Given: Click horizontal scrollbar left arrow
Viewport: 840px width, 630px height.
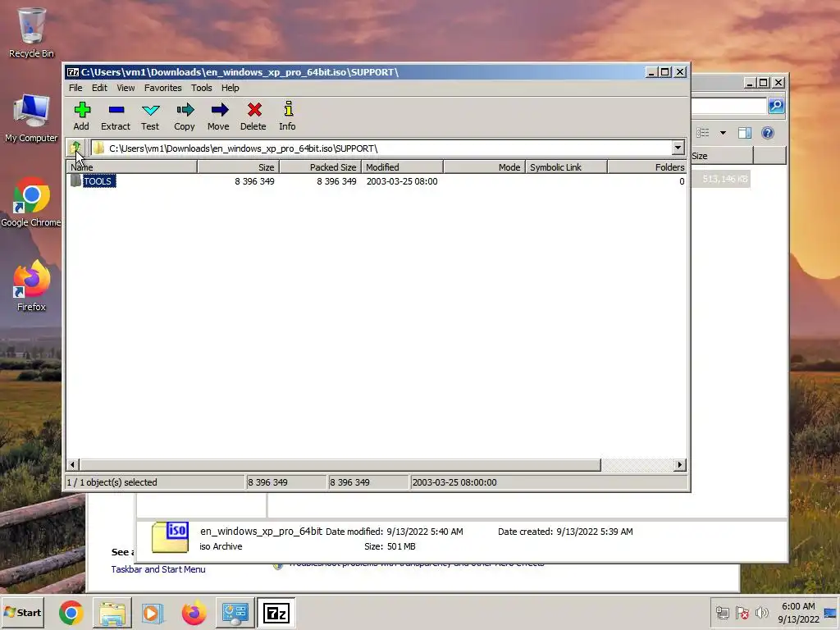Looking at the screenshot, I should point(73,465).
